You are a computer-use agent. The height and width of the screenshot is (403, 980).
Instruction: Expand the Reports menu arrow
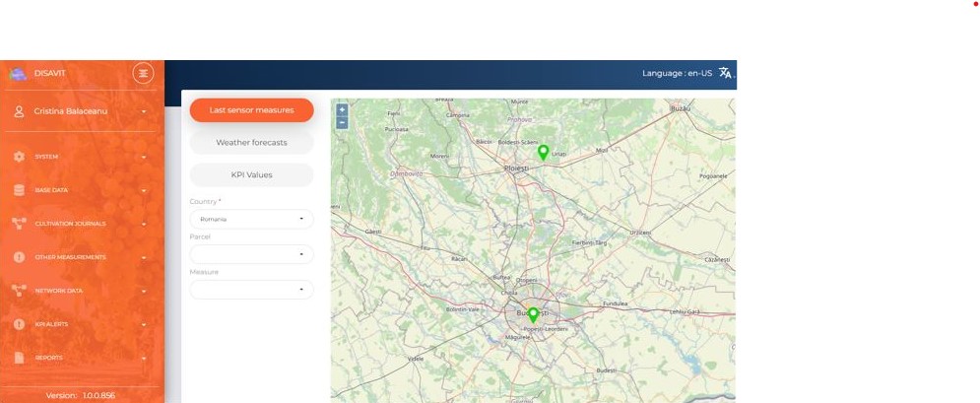click(145, 359)
